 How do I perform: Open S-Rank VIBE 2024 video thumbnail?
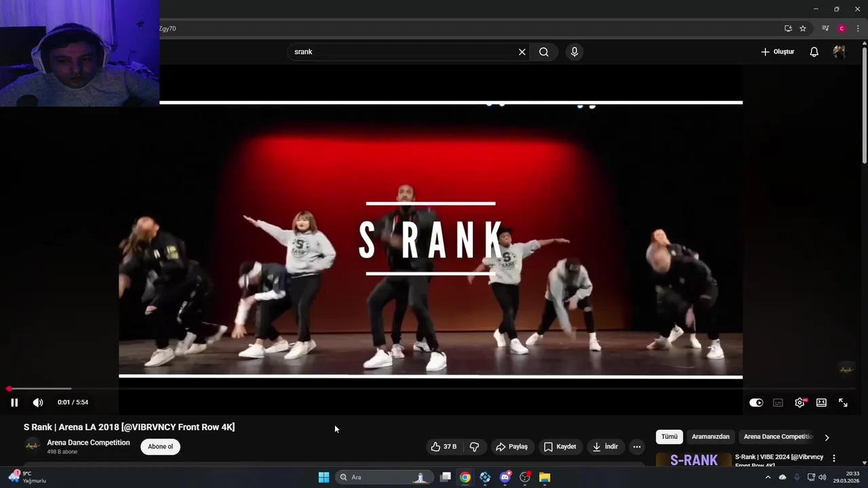click(694, 460)
